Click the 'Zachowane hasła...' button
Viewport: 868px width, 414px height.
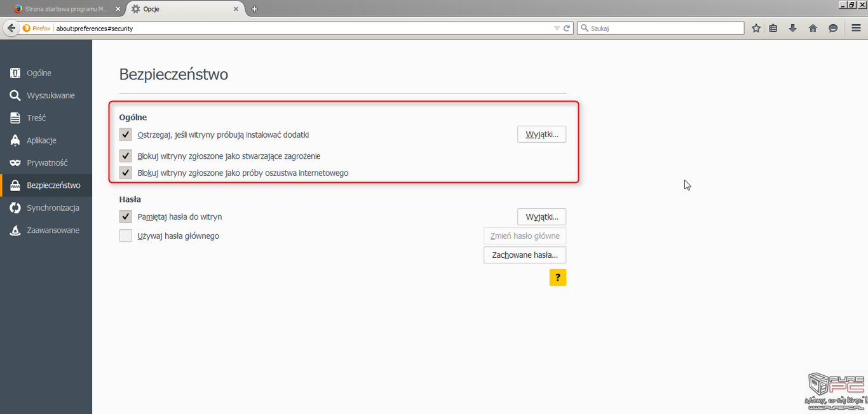(524, 255)
